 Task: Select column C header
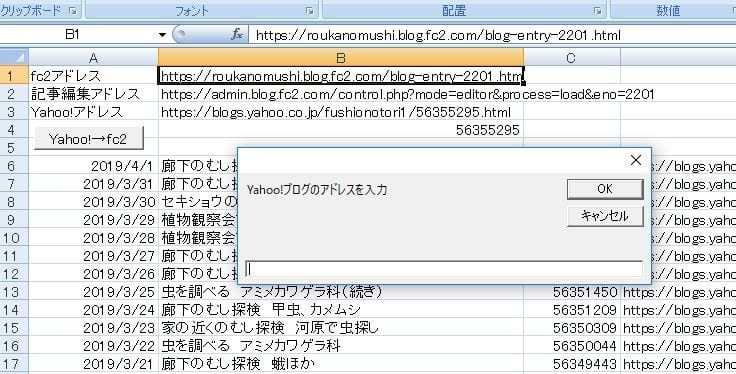coord(572,57)
